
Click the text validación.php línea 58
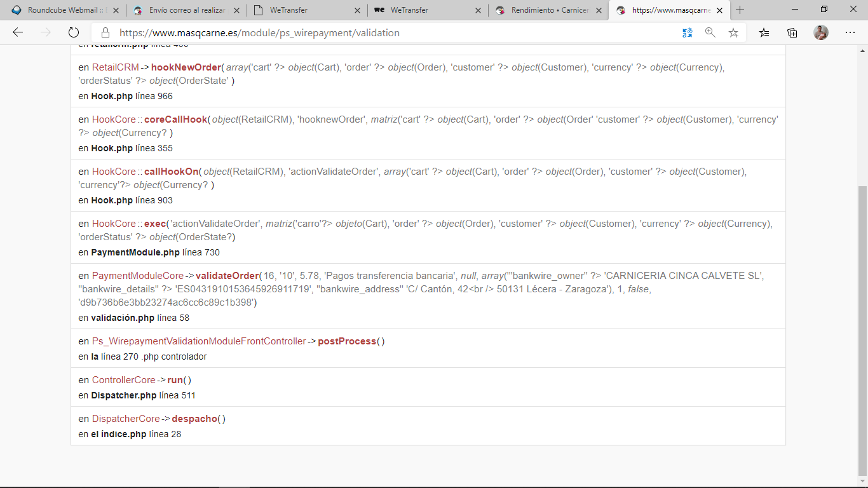point(140,318)
